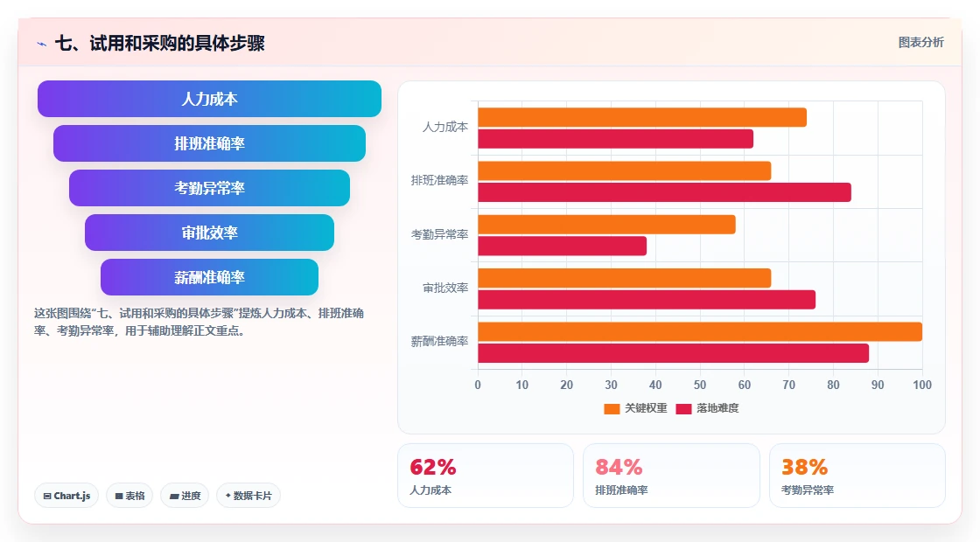Click the red 排班准确率 chart bar

click(664, 192)
